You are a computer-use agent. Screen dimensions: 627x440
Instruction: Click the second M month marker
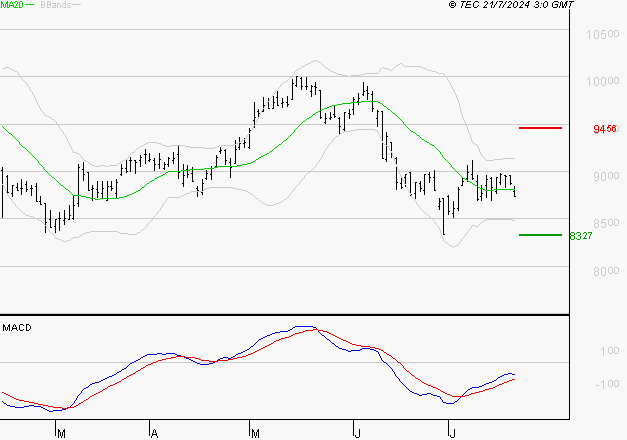tap(255, 434)
